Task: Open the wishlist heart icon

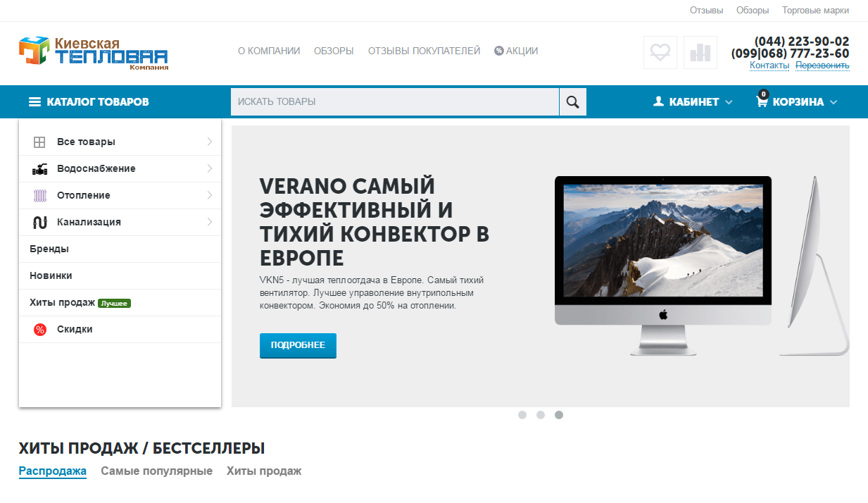Action: tap(660, 53)
